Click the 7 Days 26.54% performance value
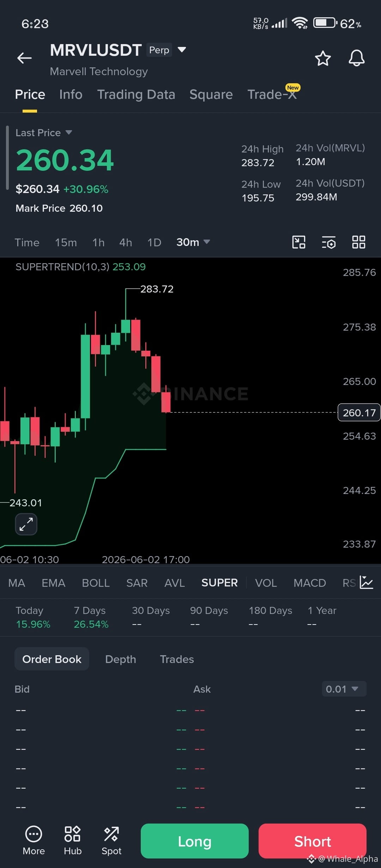The height and width of the screenshot is (868, 381). (x=91, y=624)
